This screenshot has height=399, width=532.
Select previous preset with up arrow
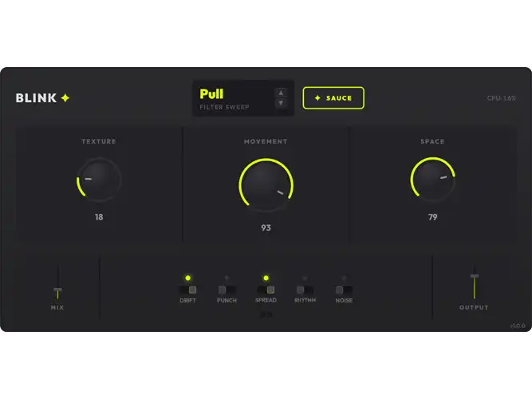(281, 93)
